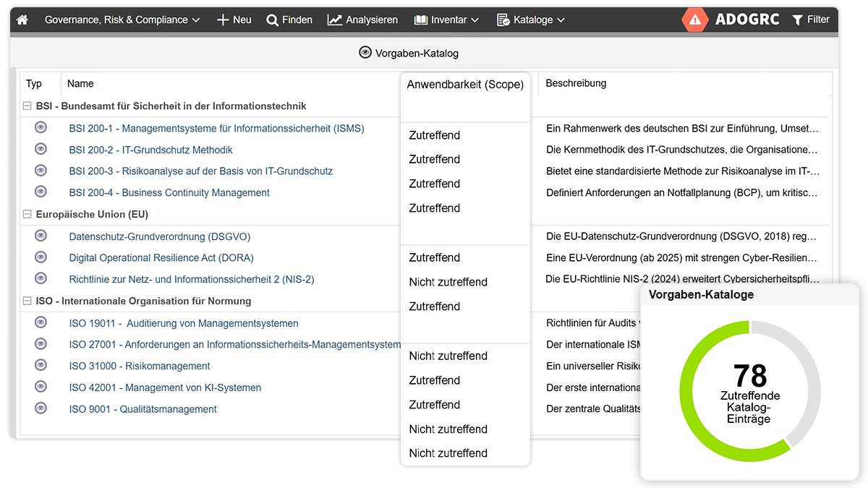Open ISO 9001 Qualitätsmanagement
Image resolution: width=868 pixels, height=488 pixels.
point(142,409)
